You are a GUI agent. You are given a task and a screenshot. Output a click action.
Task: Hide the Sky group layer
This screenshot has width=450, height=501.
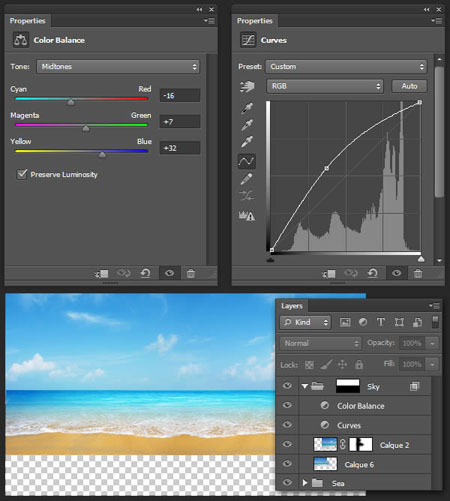tap(287, 386)
